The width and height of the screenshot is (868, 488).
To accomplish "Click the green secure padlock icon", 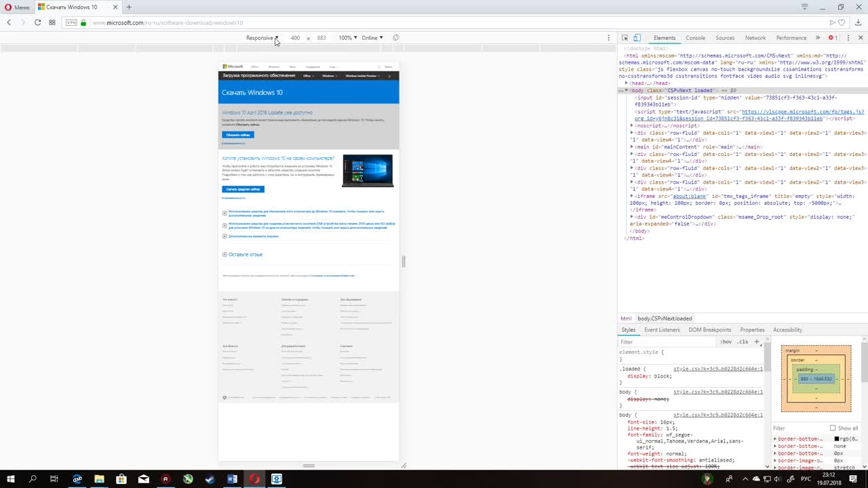I will (83, 22).
